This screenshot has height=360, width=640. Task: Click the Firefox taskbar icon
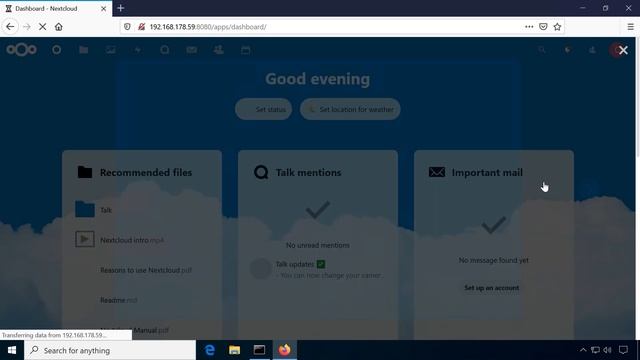click(284, 350)
